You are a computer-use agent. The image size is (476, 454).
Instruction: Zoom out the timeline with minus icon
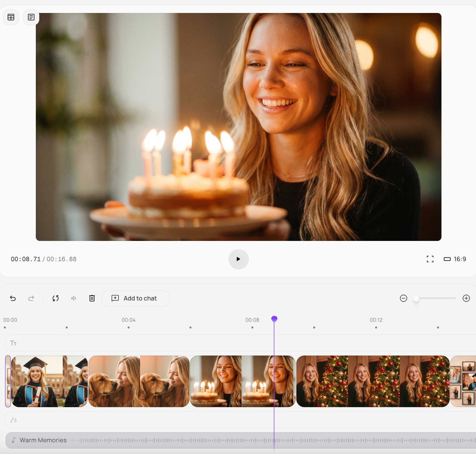(403, 298)
